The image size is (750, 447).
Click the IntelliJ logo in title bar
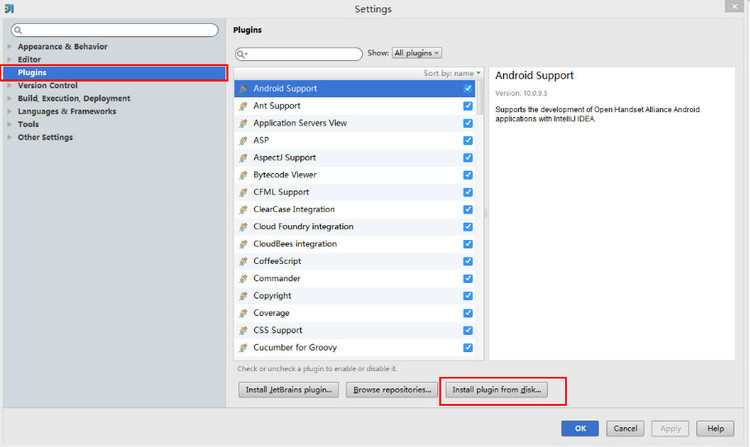[x=9, y=9]
